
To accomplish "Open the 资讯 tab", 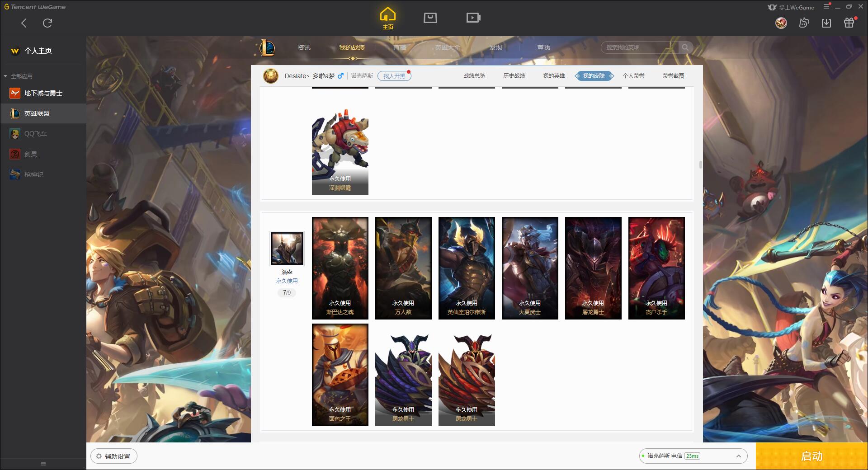I will pos(304,47).
